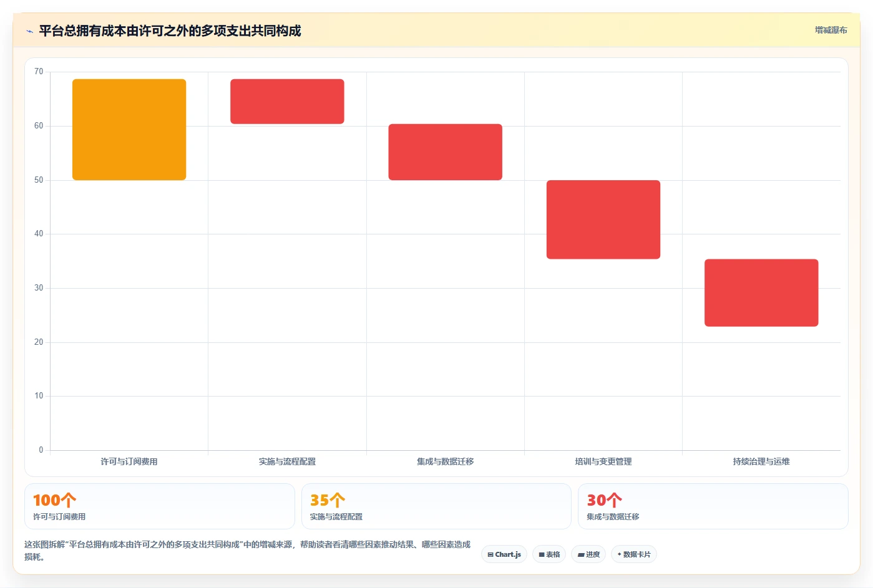The image size is (873, 588).
Task: Click the y-axis value 20
Action: coord(39,342)
